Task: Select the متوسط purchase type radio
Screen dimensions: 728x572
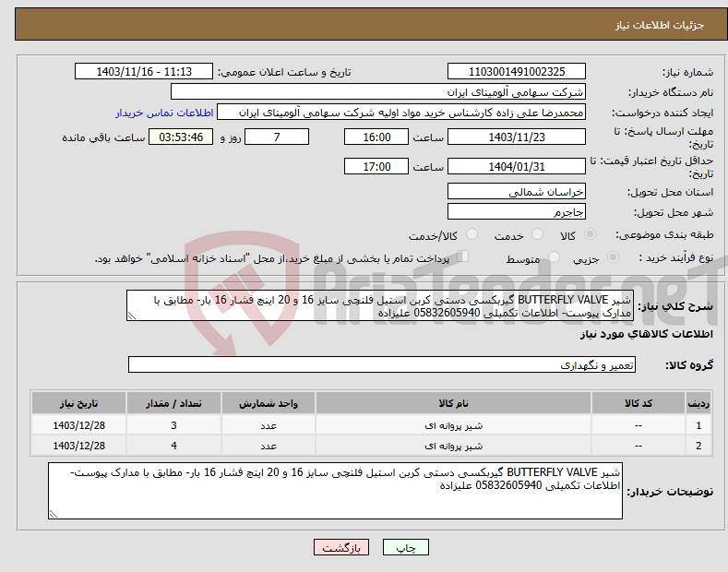Action: (554, 256)
